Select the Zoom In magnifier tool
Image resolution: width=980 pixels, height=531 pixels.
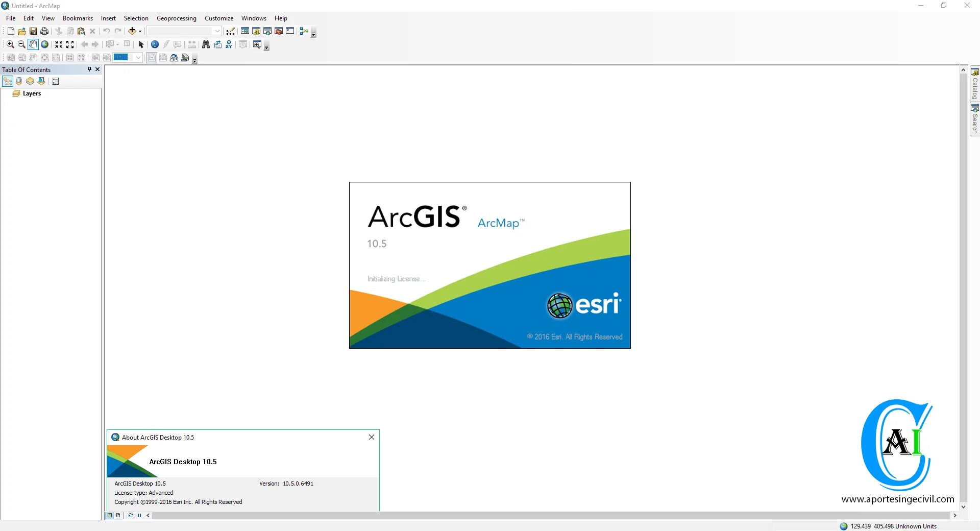(x=10, y=44)
